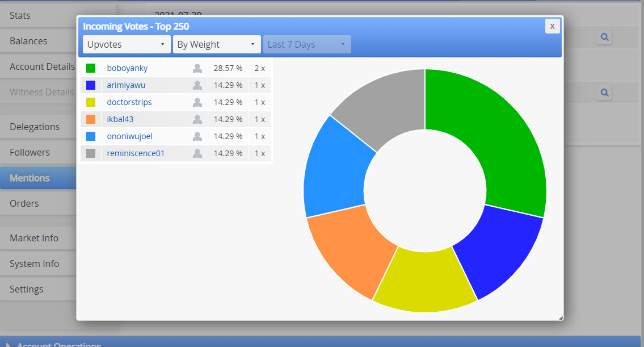Open the Balances sidebar tab
The width and height of the screenshot is (644, 347).
coord(38,41)
